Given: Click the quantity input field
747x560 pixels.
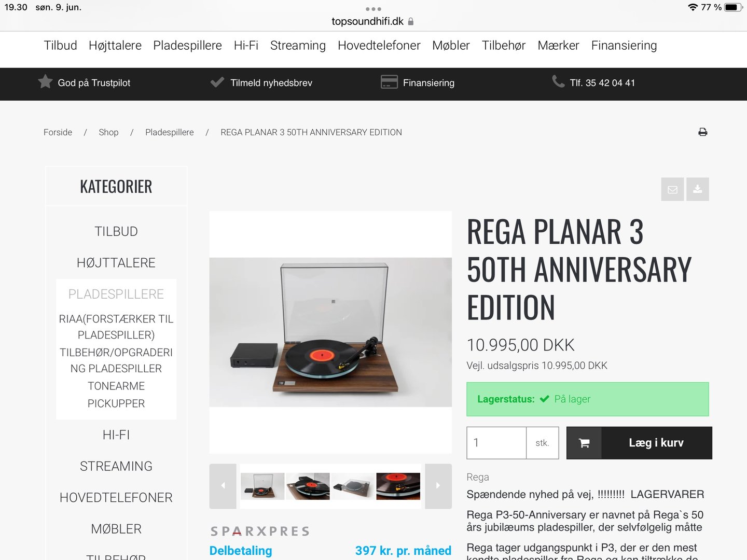Looking at the screenshot, I should click(496, 443).
